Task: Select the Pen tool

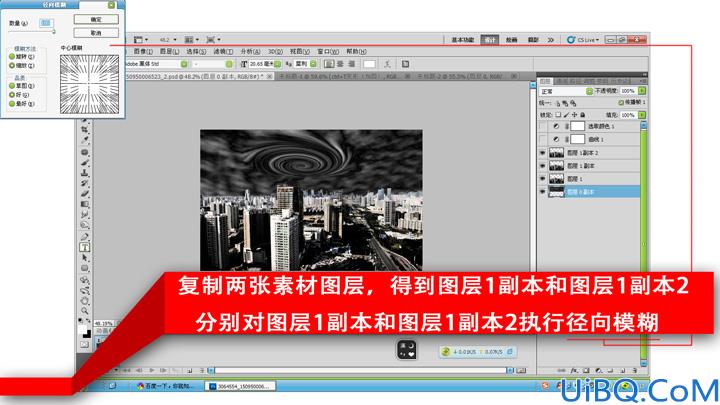Action: pos(85,236)
